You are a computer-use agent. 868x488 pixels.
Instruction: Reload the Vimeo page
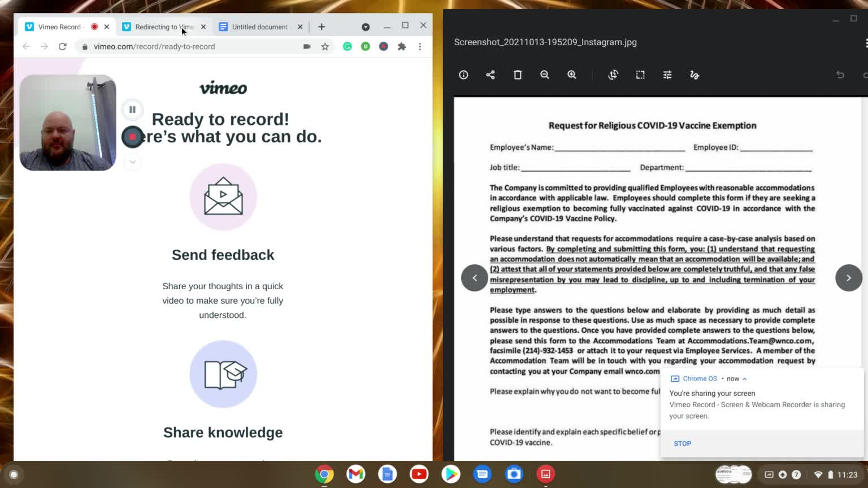(62, 46)
